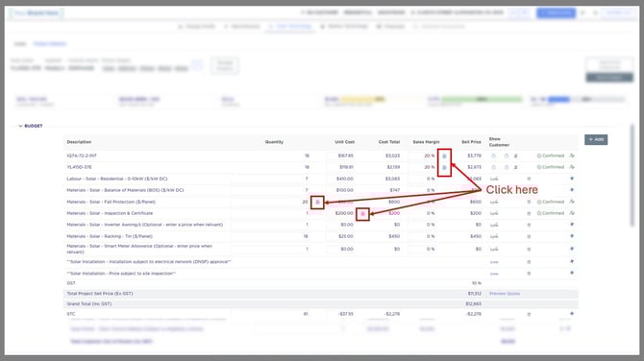Delete the Labour - Solar - Residential row
Image resolution: width=644 pixels, height=361 pixels.
click(529, 179)
